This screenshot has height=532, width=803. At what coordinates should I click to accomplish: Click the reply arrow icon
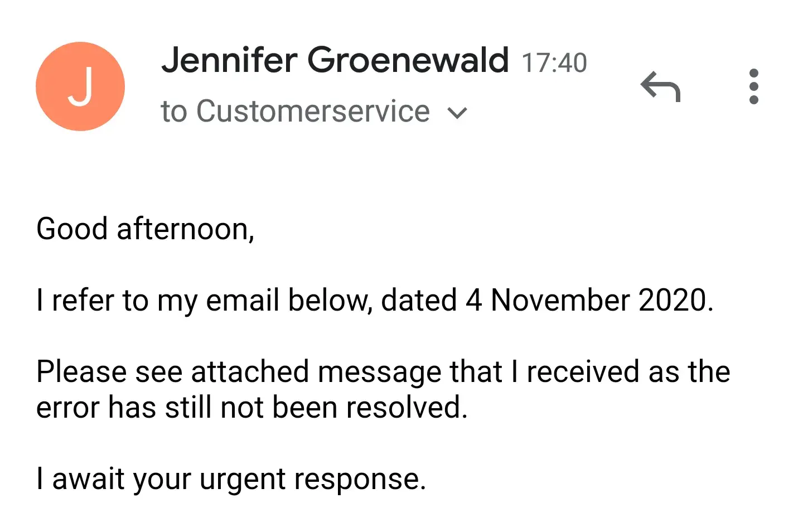[661, 87]
